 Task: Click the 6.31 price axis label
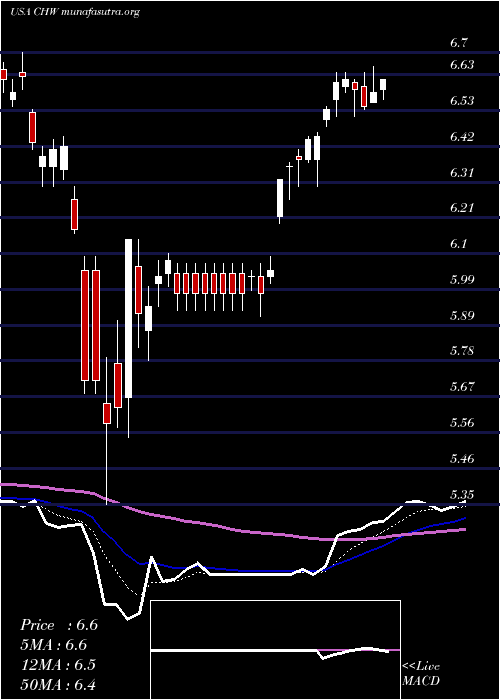pos(462,172)
